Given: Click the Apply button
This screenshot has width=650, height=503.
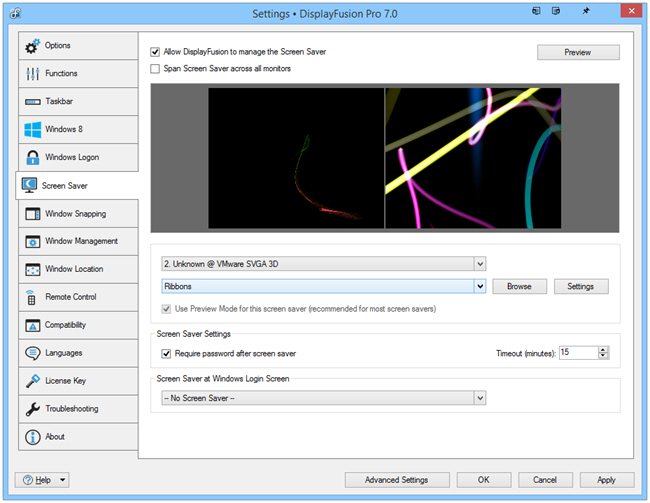Looking at the screenshot, I should (607, 480).
